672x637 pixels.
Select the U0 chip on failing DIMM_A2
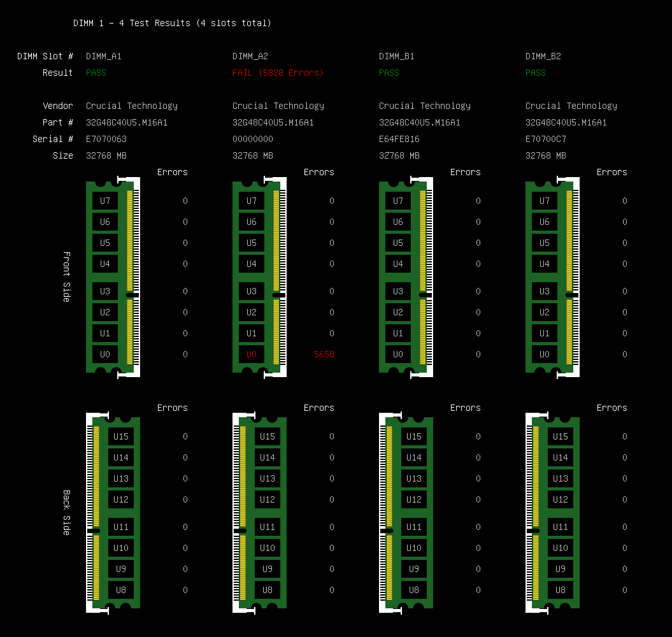(251, 354)
